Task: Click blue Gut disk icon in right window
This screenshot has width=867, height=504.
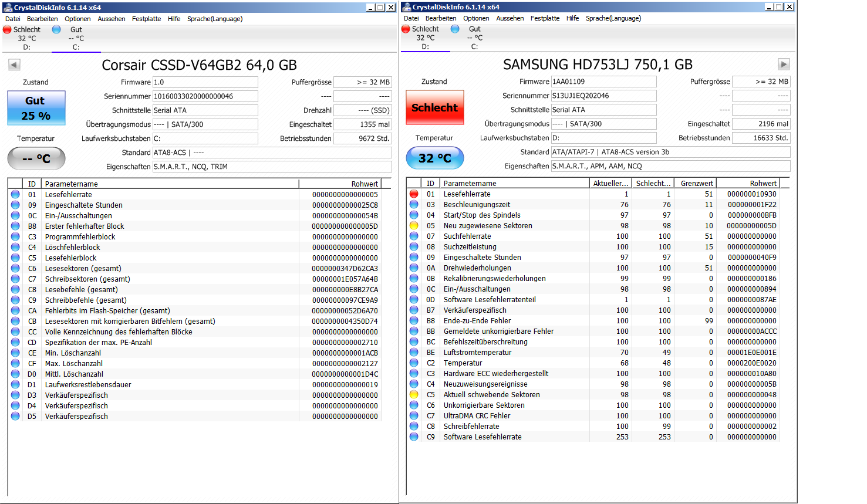Action: point(455,29)
